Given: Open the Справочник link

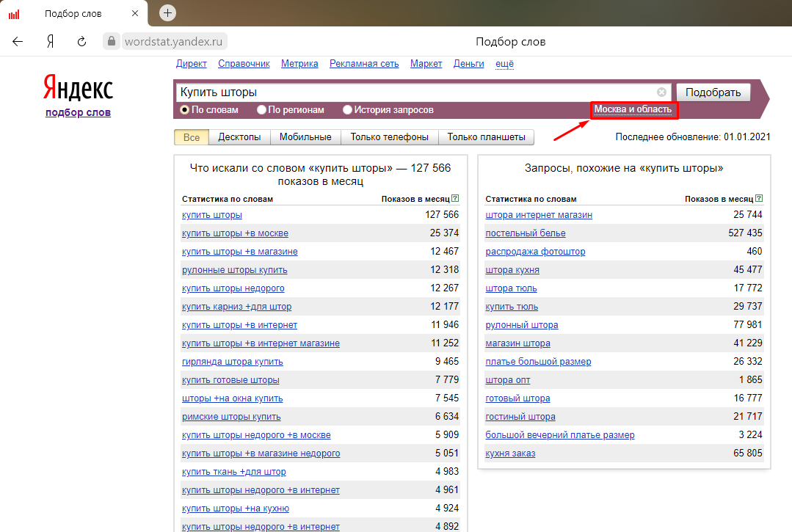Looking at the screenshot, I should [244, 64].
